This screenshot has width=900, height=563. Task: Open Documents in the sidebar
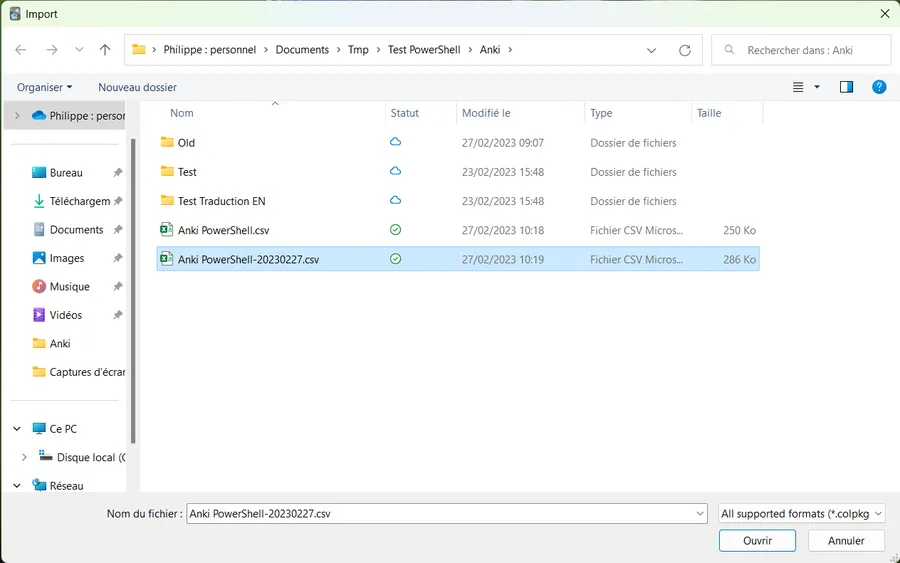point(69,230)
